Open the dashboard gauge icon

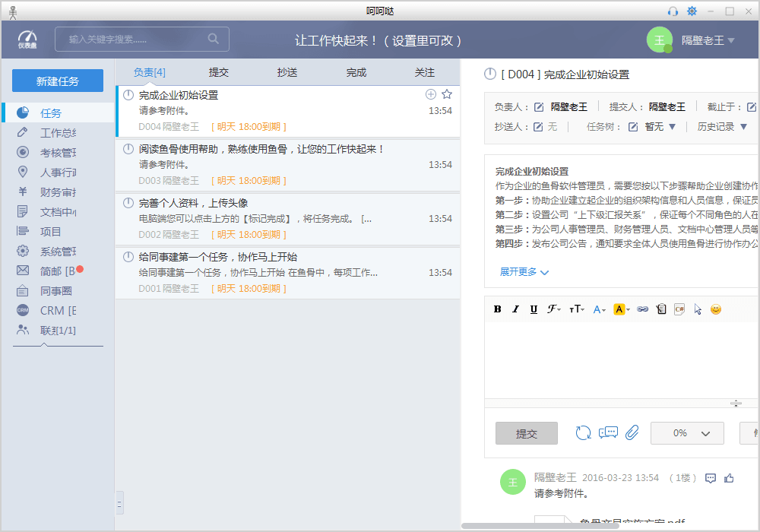tap(27, 40)
